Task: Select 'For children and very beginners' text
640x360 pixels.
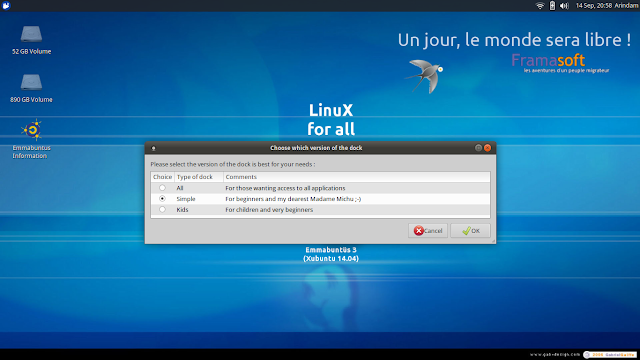Action: 269,210
